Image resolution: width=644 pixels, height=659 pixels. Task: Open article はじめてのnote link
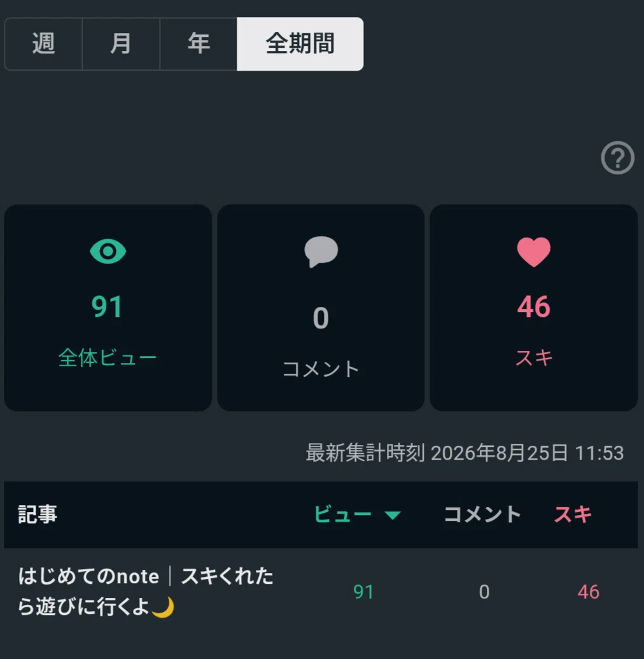pos(146,592)
